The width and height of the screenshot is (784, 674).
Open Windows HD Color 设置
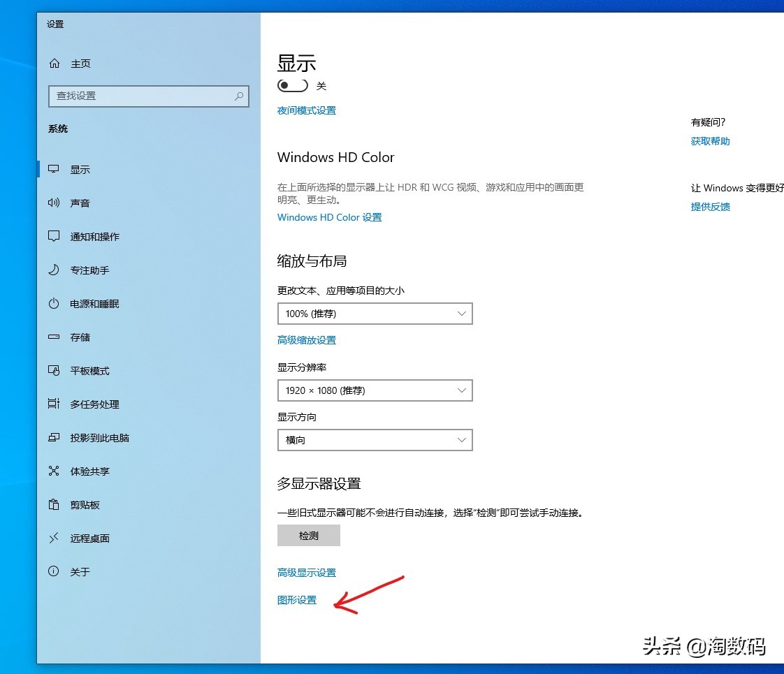[329, 217]
